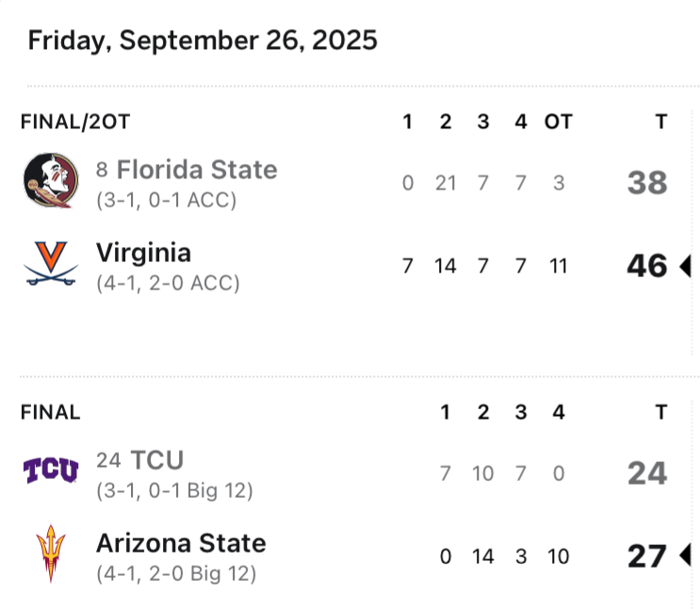Click Florida State's (3-1, 0-1 ACC) record
Viewport: 700px width, 609px height.
pyautogui.click(x=166, y=200)
